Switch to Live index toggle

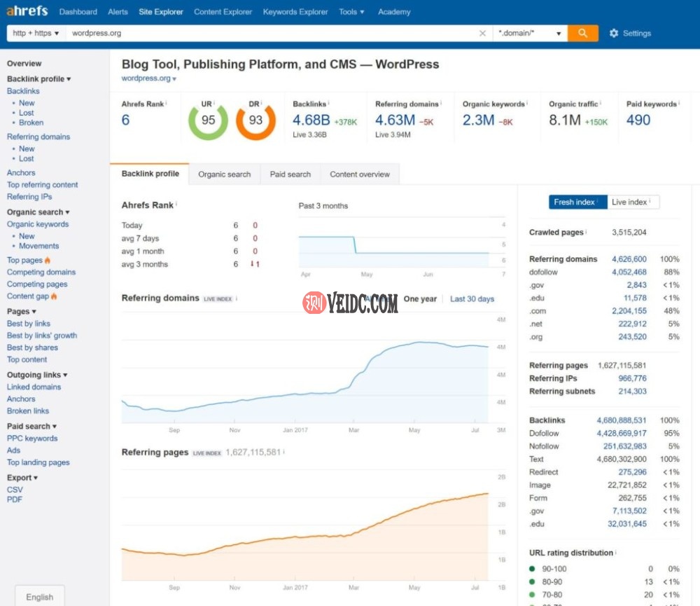pos(633,202)
